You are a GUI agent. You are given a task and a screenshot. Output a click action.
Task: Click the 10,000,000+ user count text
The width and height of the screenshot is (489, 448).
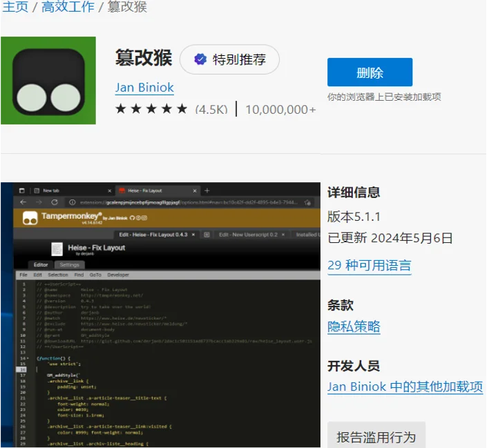[280, 110]
